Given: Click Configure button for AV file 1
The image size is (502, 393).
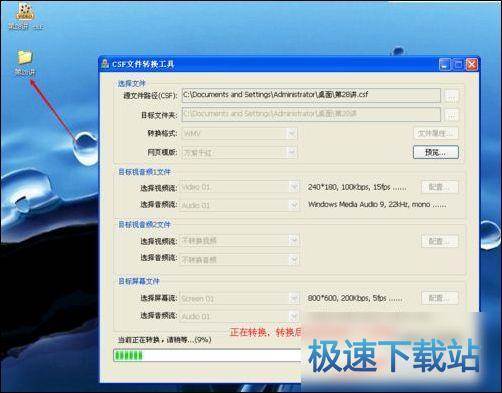Looking at the screenshot, I should 440,187.
